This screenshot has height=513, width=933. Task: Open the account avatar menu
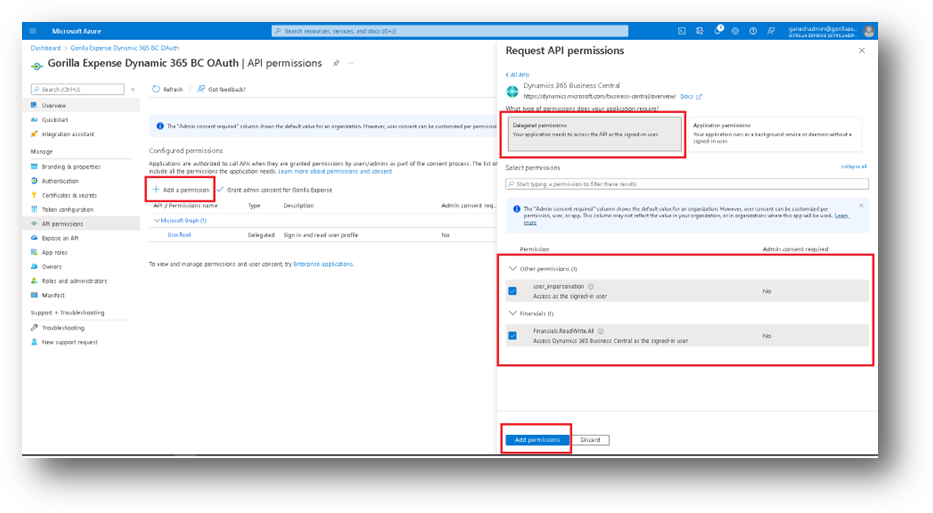click(869, 31)
